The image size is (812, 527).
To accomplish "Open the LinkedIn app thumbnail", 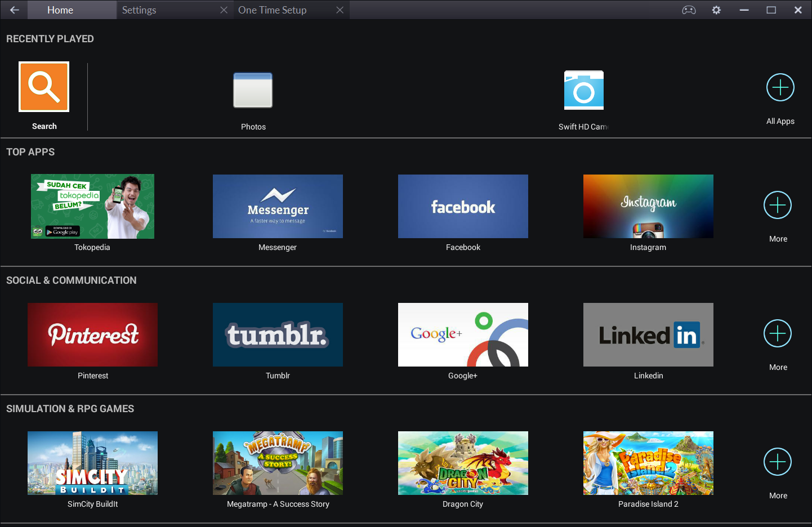I will coord(648,334).
